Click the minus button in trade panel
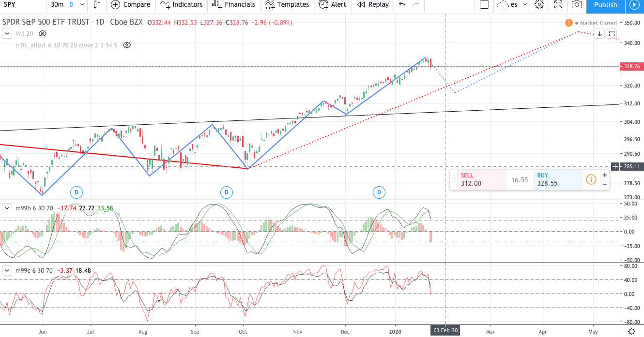The width and height of the screenshot is (644, 337). 604,184
